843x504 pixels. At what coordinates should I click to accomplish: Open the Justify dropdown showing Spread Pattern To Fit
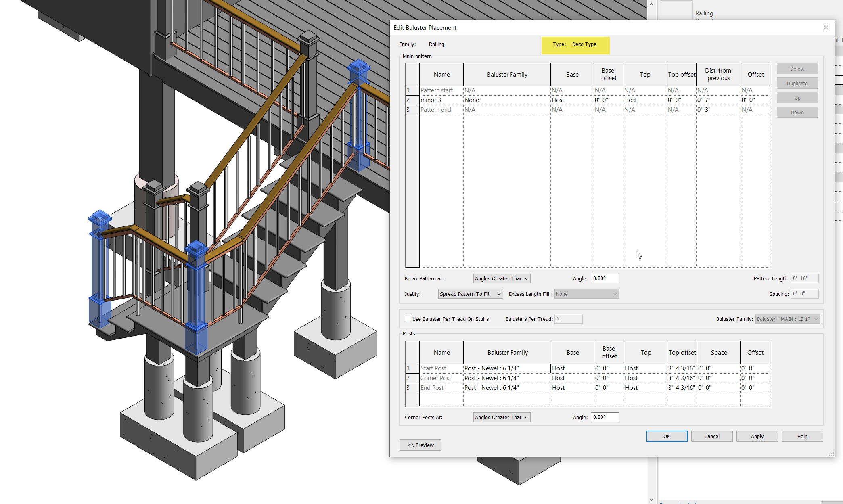(470, 294)
